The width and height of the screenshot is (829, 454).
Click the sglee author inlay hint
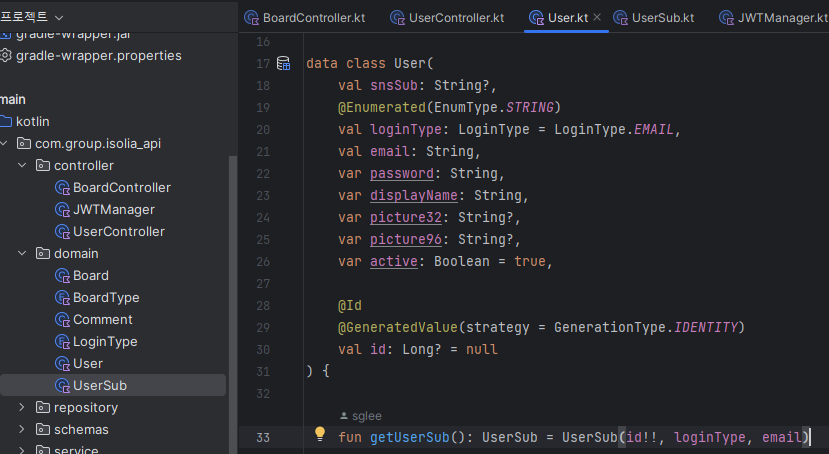[361, 416]
